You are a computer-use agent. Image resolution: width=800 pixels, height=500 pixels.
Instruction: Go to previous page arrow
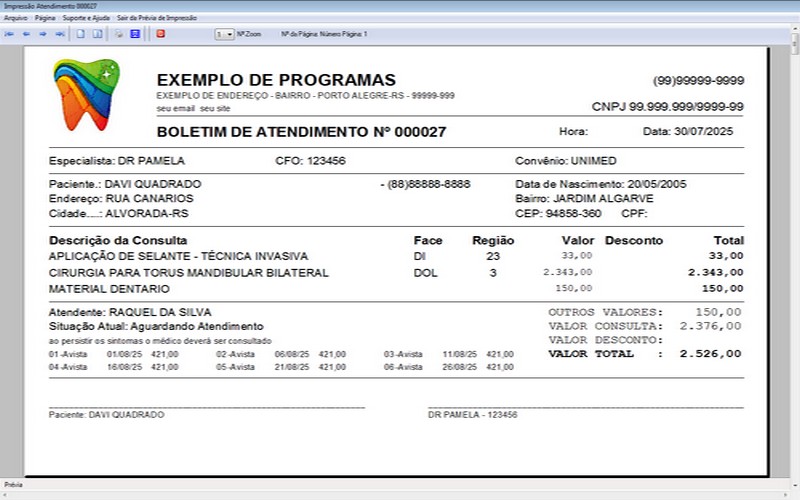(26, 34)
